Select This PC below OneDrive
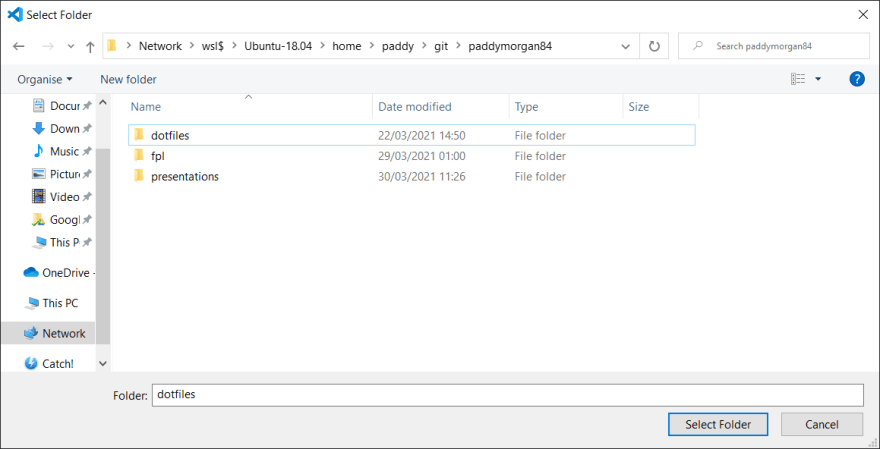 [51, 303]
